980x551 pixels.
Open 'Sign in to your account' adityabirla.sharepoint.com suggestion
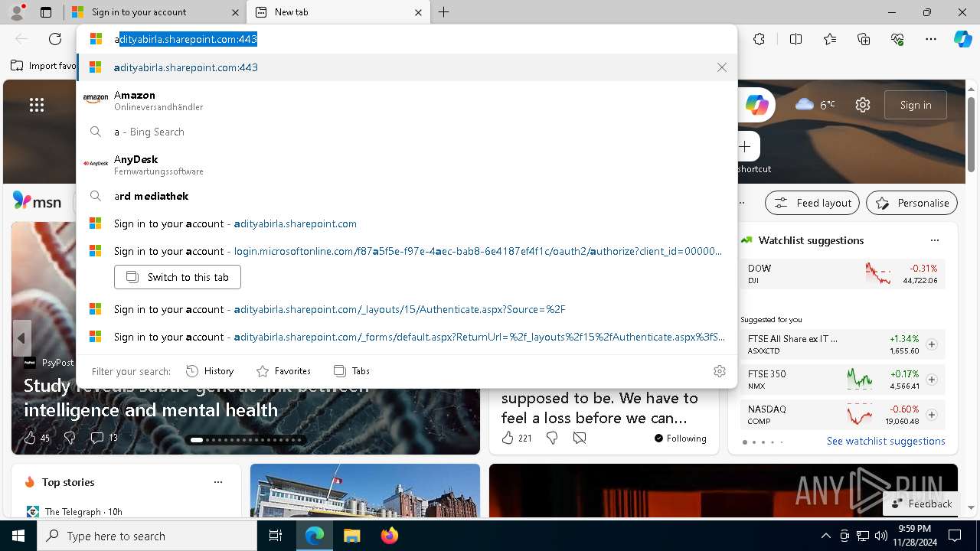pos(407,223)
